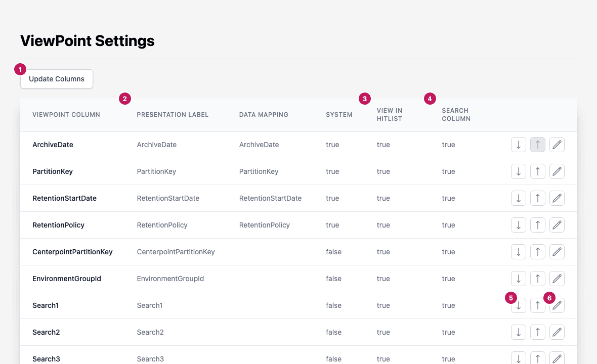
Task: Move EnvironmentGroupId row up
Action: pyautogui.click(x=538, y=279)
